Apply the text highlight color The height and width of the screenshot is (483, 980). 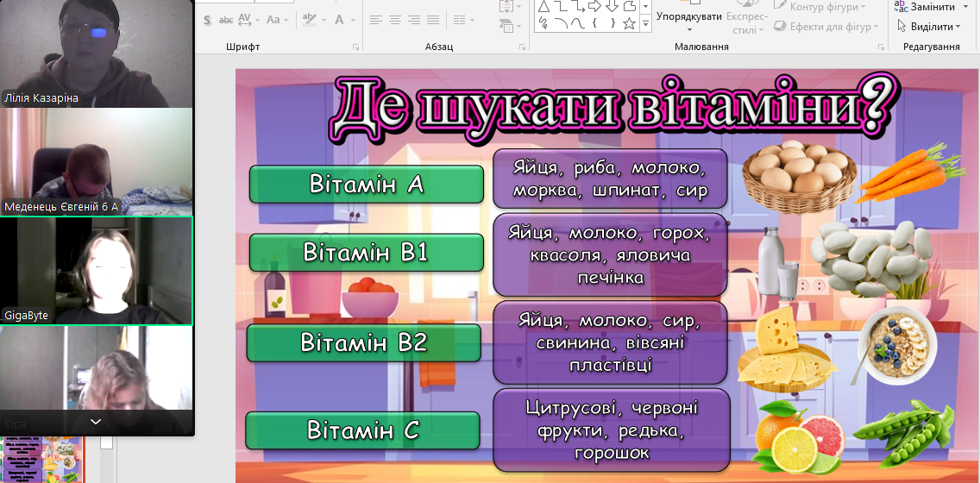309,20
